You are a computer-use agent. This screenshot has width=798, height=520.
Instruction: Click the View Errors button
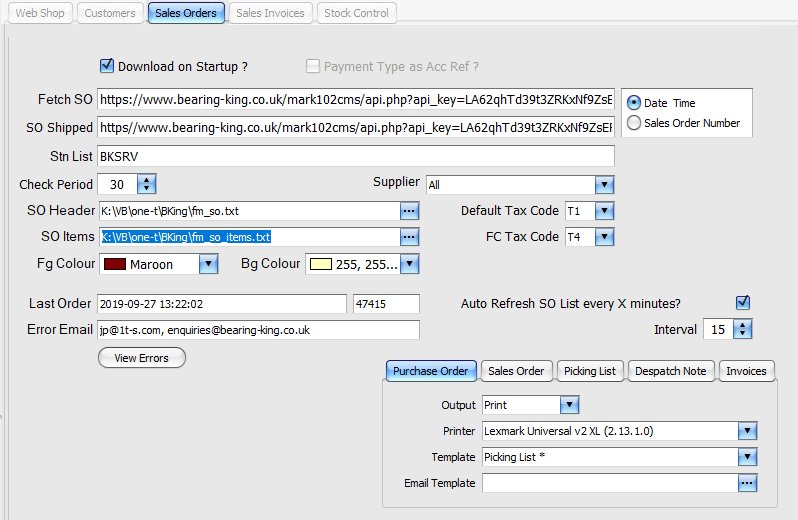[x=141, y=357]
